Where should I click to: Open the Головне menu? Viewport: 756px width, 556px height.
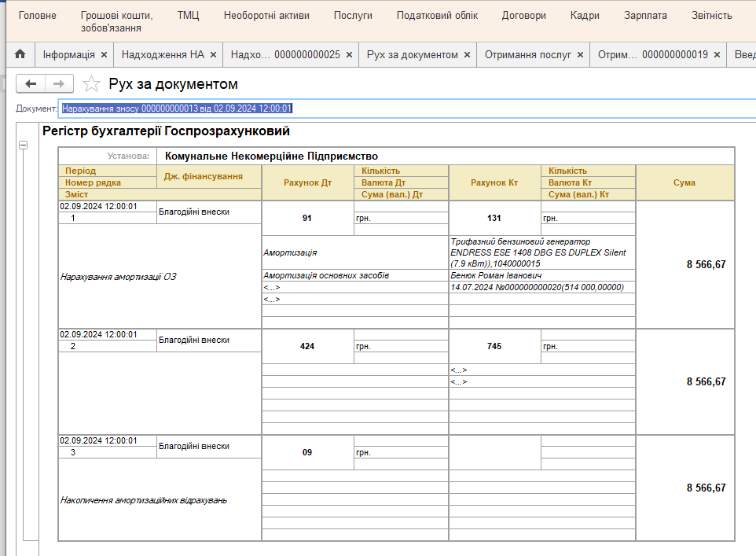(38, 16)
